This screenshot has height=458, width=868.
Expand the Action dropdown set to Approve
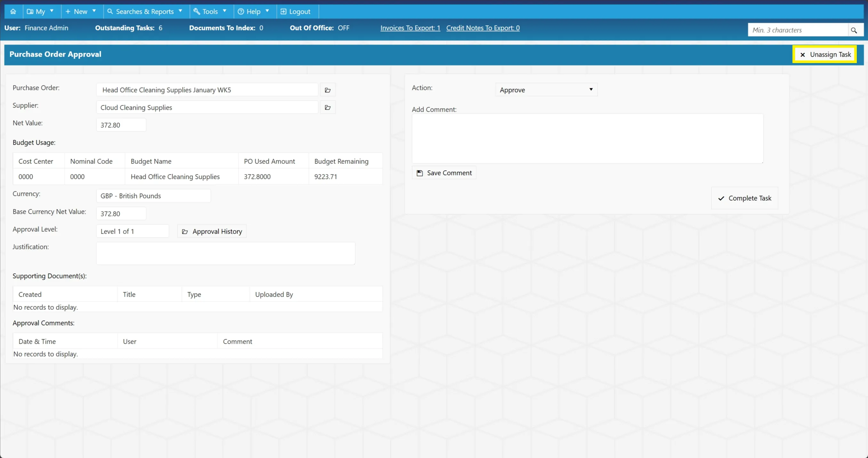pos(546,90)
